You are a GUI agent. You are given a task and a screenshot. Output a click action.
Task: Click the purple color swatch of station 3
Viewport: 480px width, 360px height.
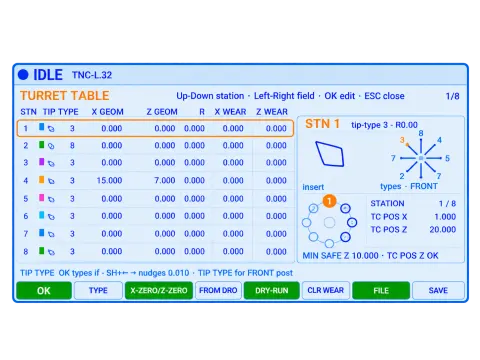pos(42,162)
